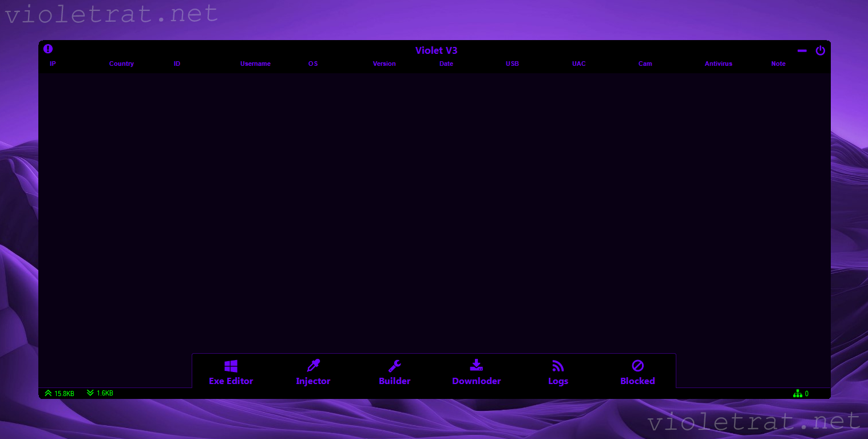Click the power icon to exit Violet
The height and width of the screenshot is (439, 868).
(821, 50)
